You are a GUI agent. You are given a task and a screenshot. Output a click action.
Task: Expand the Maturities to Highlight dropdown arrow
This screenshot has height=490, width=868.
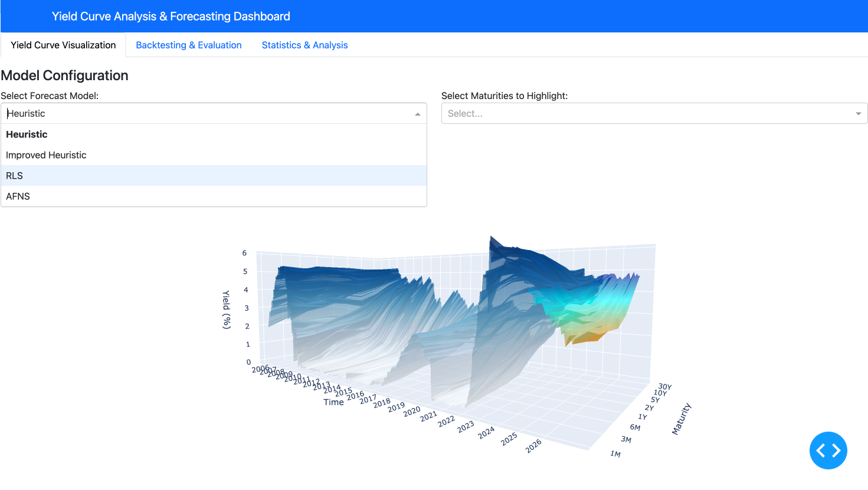click(858, 114)
